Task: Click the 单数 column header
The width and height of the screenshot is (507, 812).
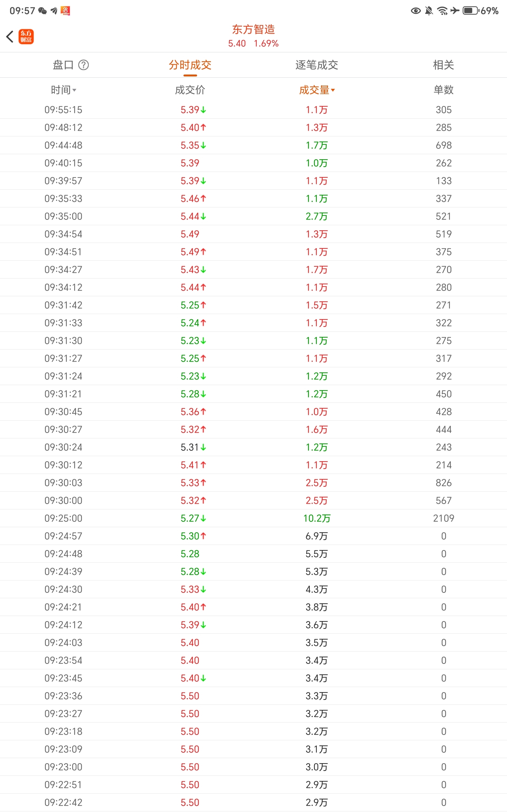Action: coord(444,90)
